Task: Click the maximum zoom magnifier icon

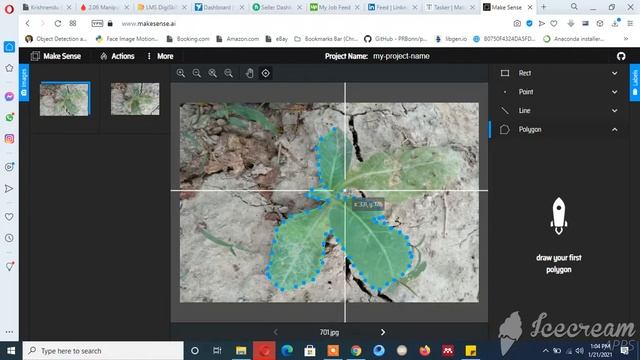Action: 229,73
